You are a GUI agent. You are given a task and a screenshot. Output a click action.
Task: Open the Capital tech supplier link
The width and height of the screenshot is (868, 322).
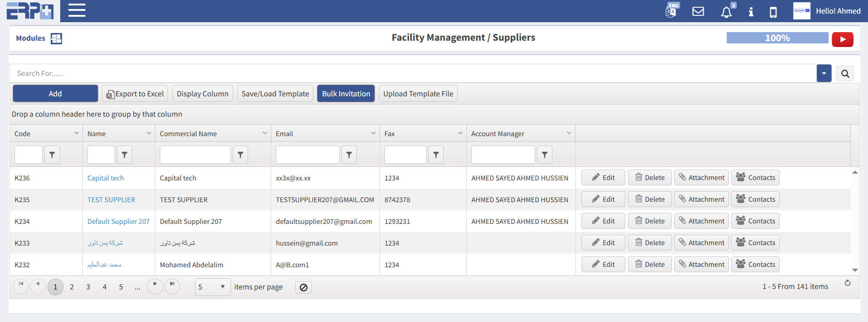[x=106, y=178]
